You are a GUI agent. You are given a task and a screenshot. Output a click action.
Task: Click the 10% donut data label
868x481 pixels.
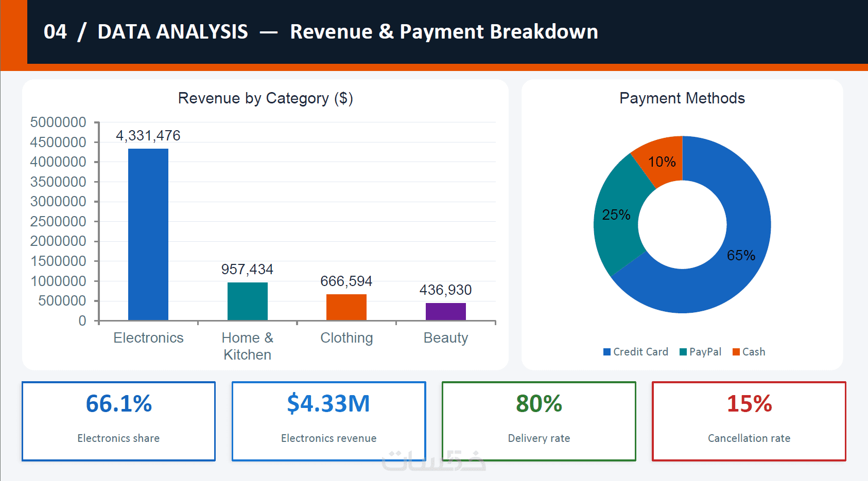(x=662, y=162)
